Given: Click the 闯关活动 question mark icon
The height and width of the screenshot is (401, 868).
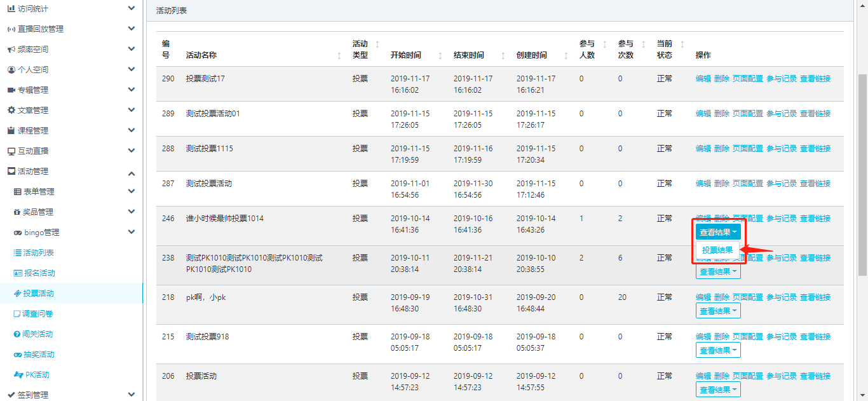Looking at the screenshot, I should (x=17, y=334).
